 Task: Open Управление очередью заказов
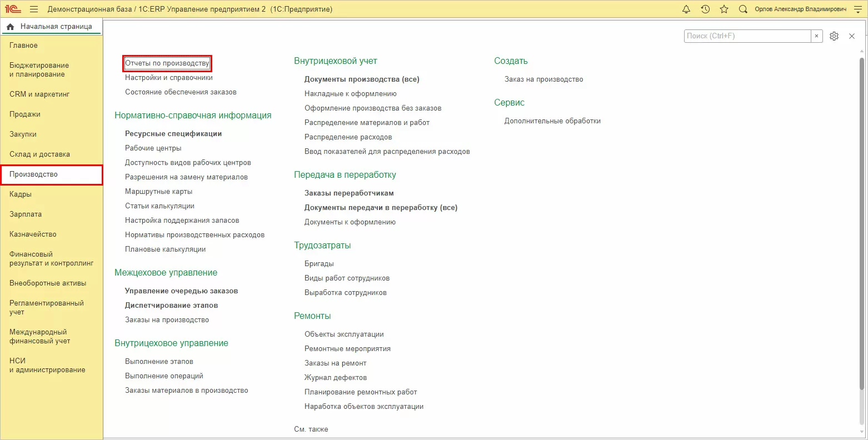click(181, 291)
